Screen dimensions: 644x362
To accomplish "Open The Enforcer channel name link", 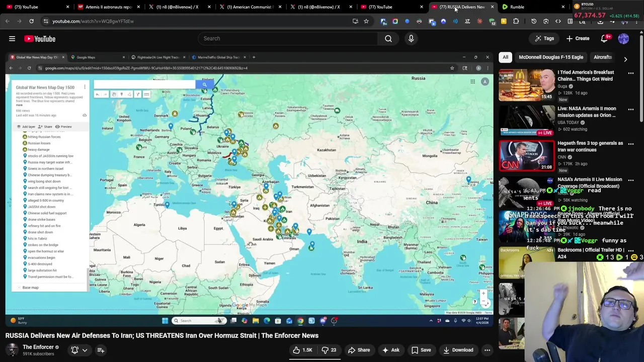I will click(x=38, y=347).
